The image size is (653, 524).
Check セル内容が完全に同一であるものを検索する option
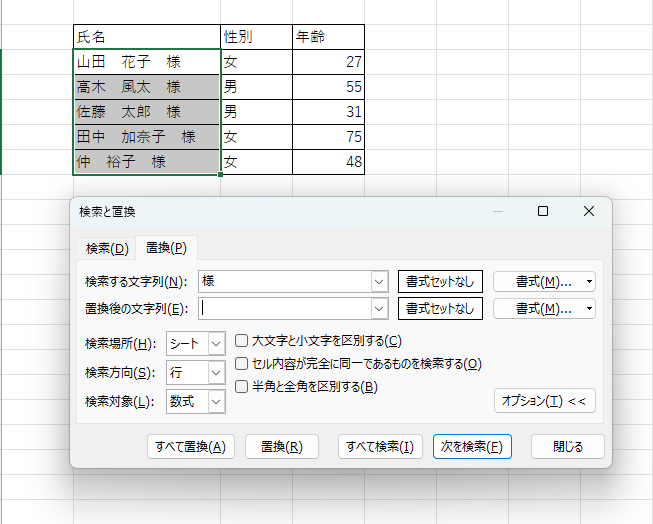click(241, 364)
